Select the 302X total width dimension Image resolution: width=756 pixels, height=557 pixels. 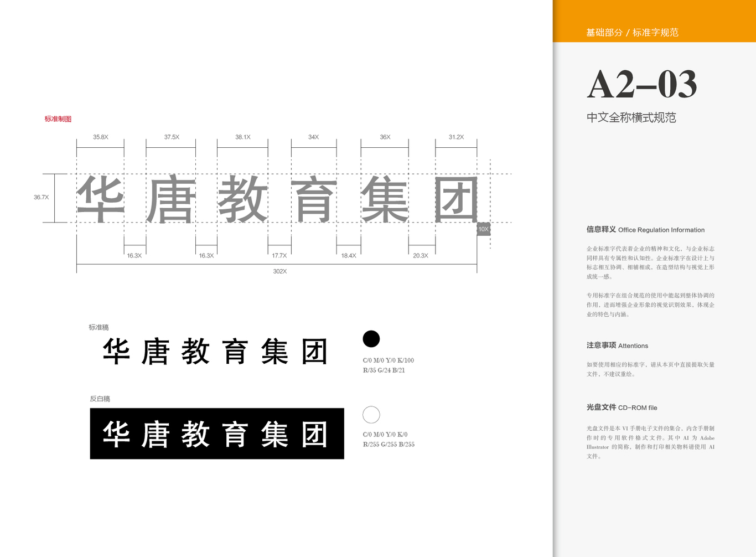pos(280,271)
